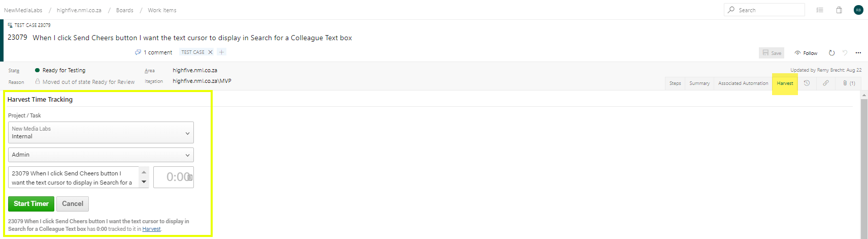Open the RB user profile avatar

tap(858, 10)
